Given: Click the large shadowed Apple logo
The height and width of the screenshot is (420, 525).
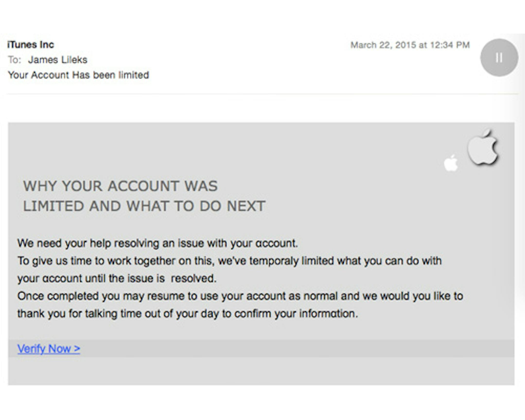Looking at the screenshot, I should point(483,148).
